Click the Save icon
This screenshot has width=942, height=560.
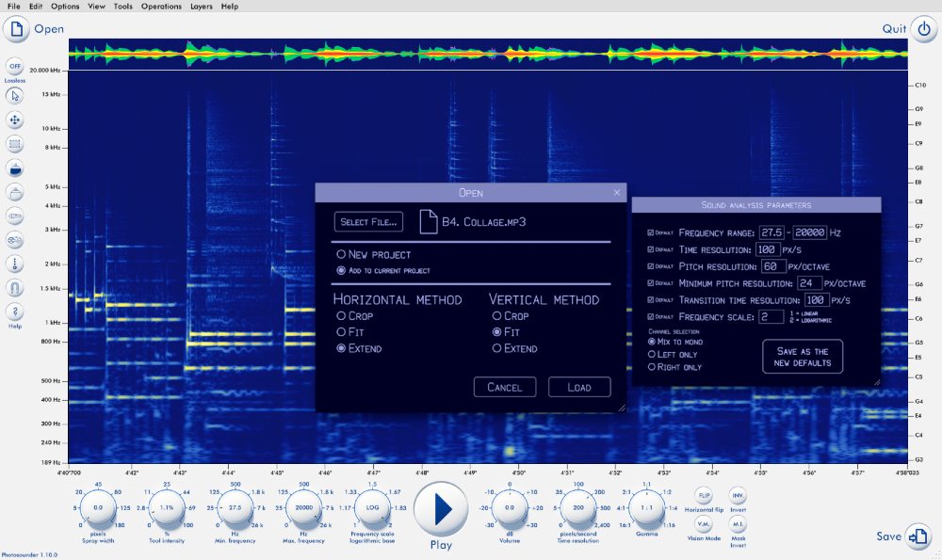pos(918,536)
